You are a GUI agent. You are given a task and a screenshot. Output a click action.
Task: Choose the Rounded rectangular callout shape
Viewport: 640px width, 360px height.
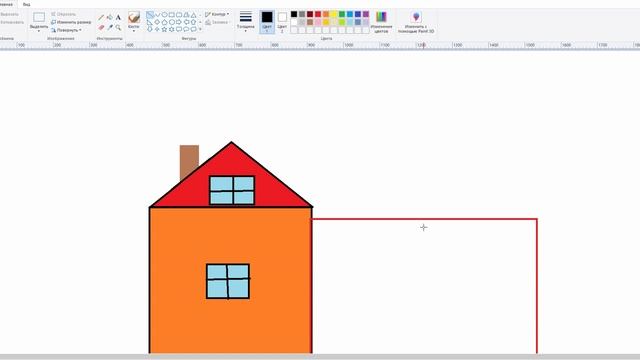(x=179, y=29)
